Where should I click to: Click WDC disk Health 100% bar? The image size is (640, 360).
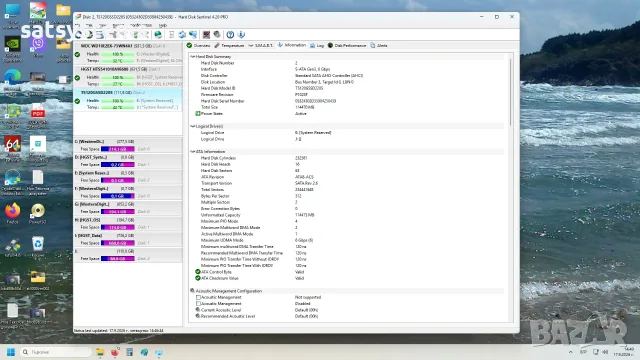pos(118,54)
